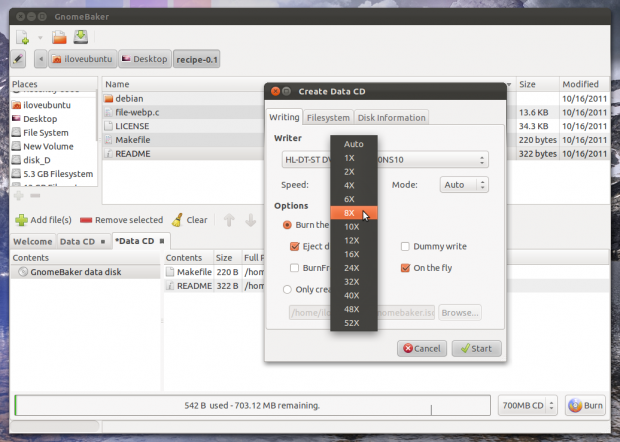Choose 4X speed option

[x=353, y=185]
